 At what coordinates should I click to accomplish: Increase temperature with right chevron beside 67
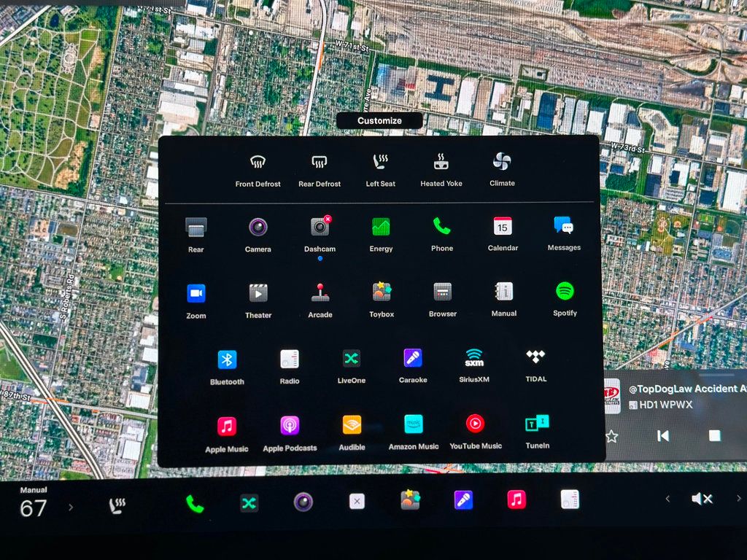point(71,507)
